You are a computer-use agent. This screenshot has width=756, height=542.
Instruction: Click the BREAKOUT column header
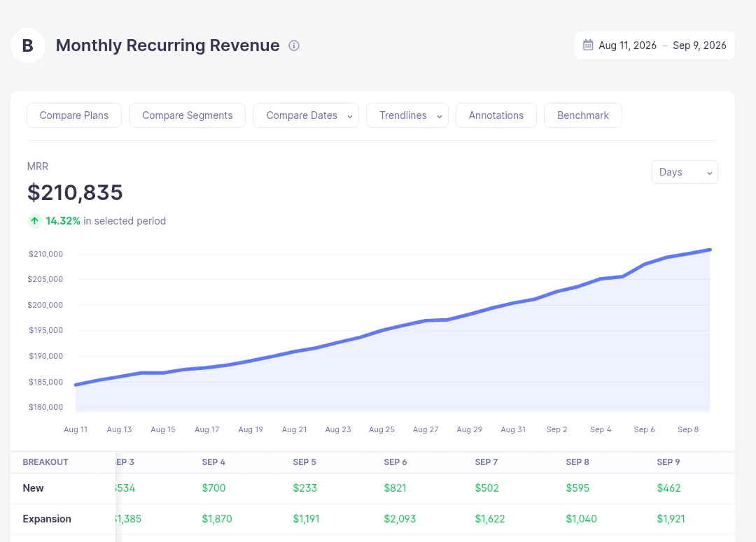coord(45,462)
